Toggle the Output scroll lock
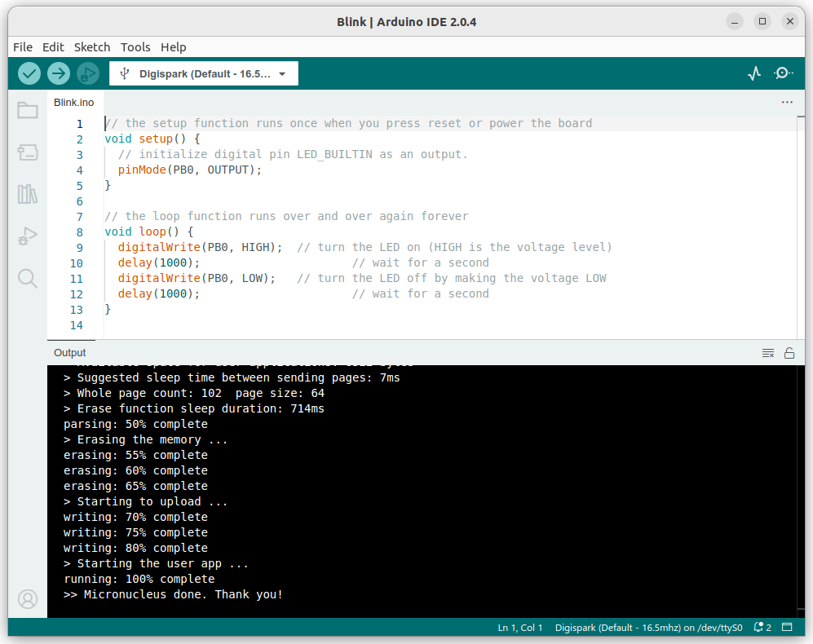This screenshot has height=644, width=813. [x=789, y=353]
